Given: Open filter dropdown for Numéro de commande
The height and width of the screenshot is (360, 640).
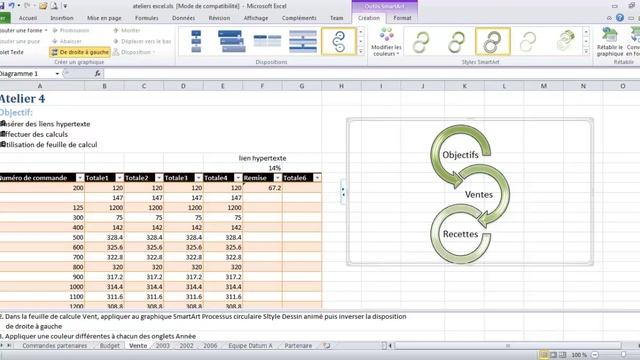Looking at the screenshot, I should (80, 178).
